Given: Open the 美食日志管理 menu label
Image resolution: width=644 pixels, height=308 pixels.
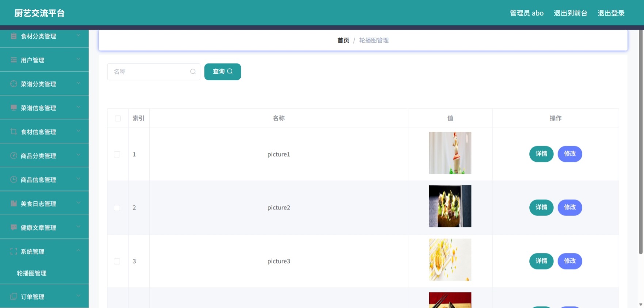Looking at the screenshot, I should coord(38,204).
